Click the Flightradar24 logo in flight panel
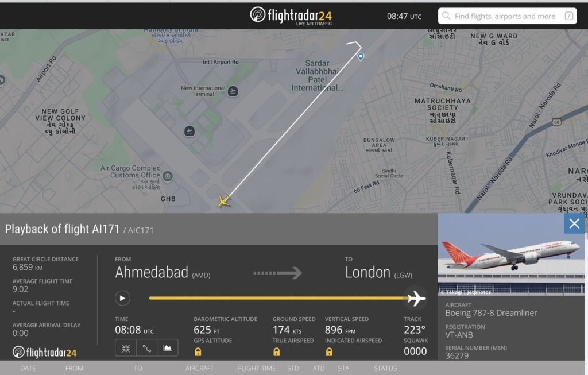 [44, 352]
